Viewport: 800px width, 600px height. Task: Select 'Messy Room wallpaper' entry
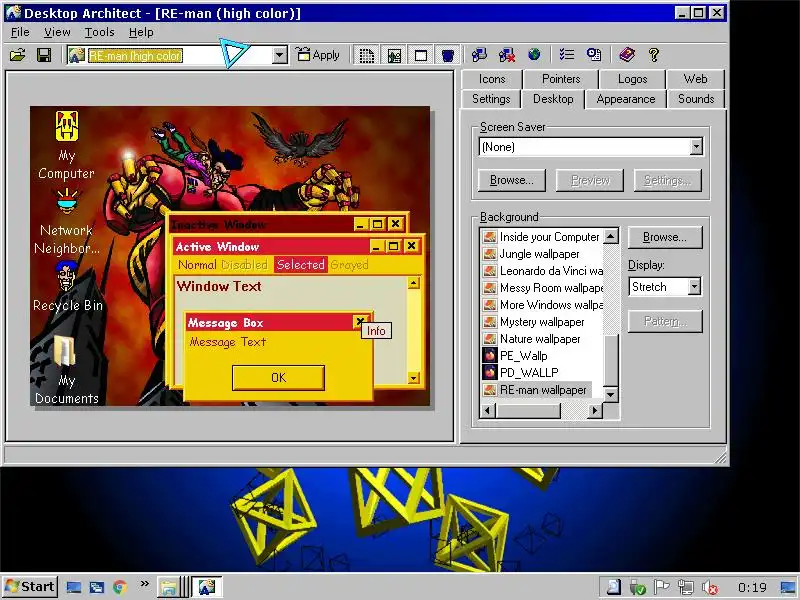[542, 288]
